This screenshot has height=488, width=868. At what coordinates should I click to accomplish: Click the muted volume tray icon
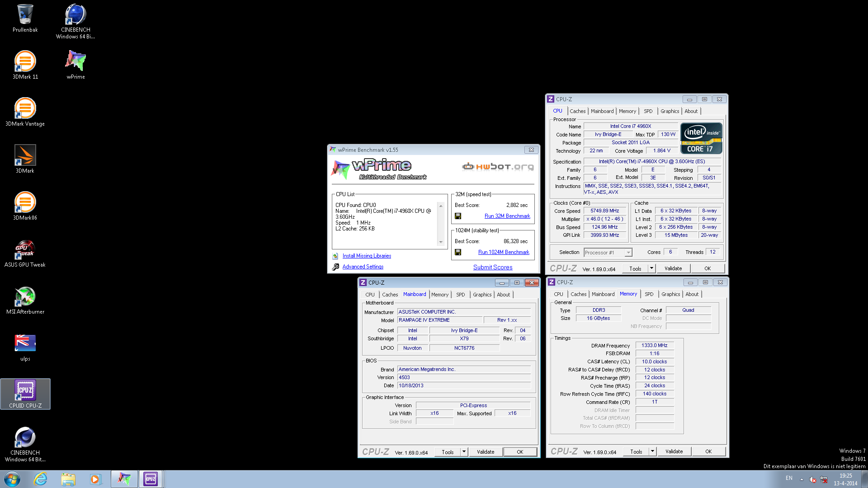coord(812,479)
